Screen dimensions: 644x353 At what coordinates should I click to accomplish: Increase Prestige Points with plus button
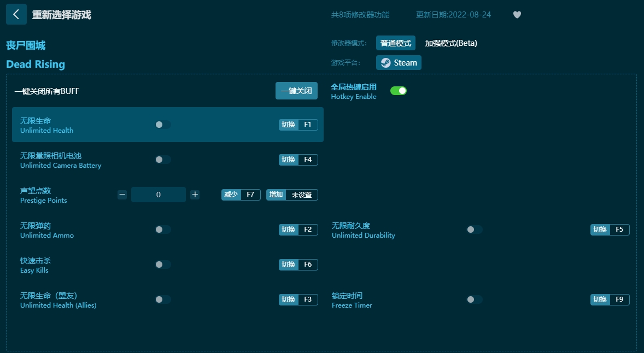(x=195, y=195)
